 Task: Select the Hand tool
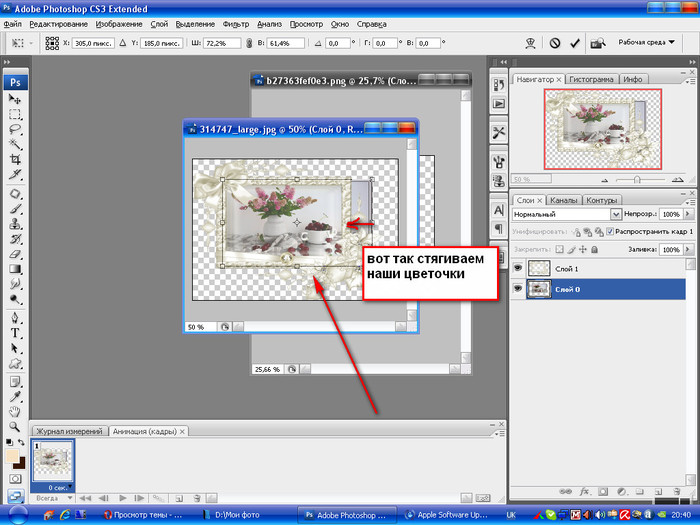click(15, 412)
